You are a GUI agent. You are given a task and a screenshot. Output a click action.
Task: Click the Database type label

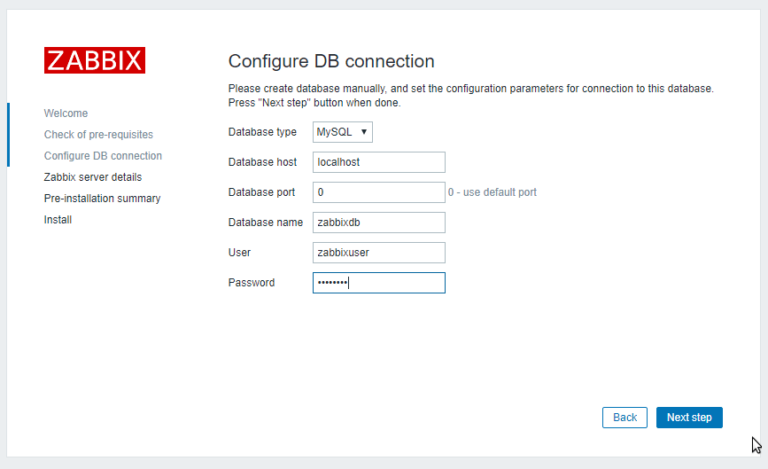[262, 132]
